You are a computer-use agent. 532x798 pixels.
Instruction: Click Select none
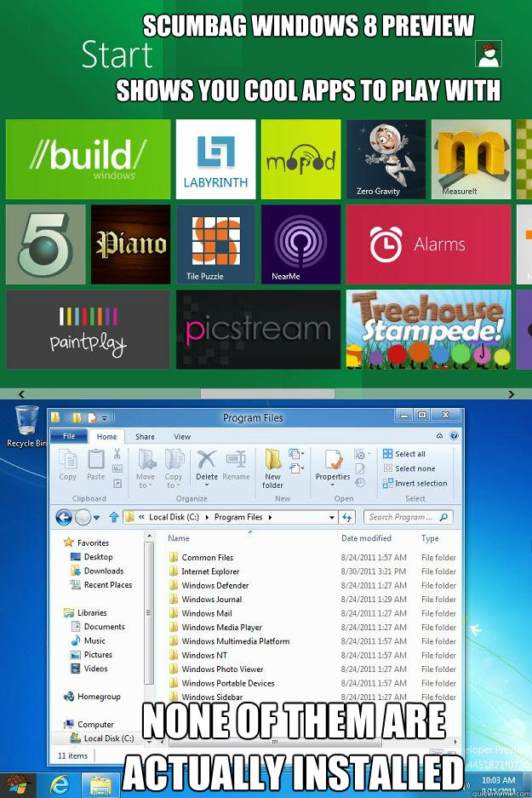(409, 468)
